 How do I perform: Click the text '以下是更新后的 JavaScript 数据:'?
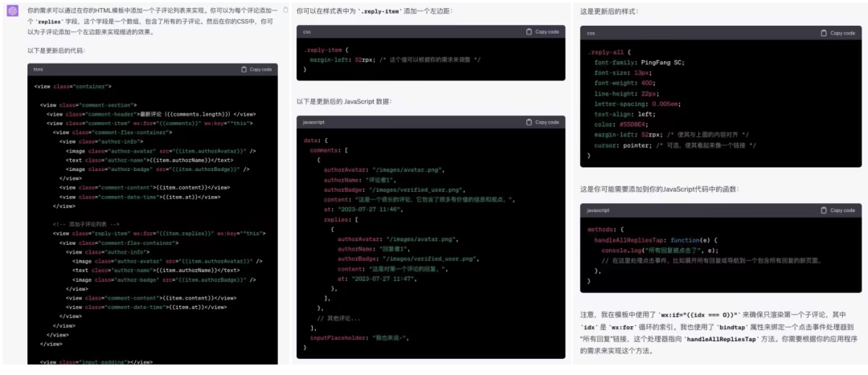[x=344, y=102]
